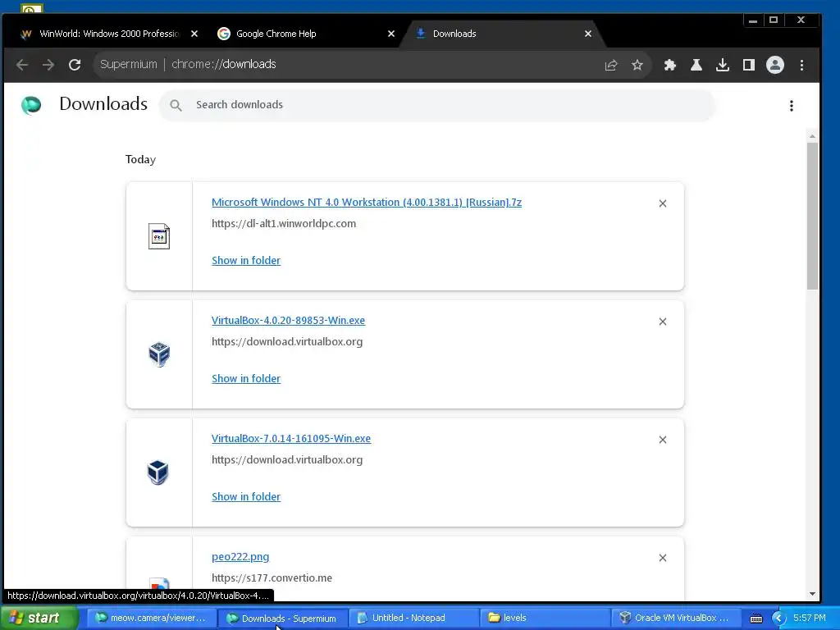Open VirtualBox-4.0.20-89853-Win.exe link

pos(288,321)
